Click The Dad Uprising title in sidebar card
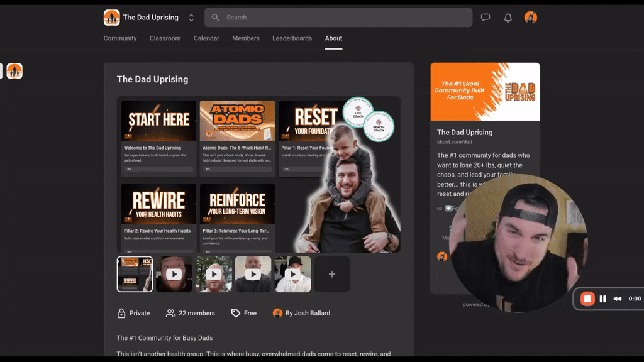Viewport: 644px width, 362px height. [465, 133]
